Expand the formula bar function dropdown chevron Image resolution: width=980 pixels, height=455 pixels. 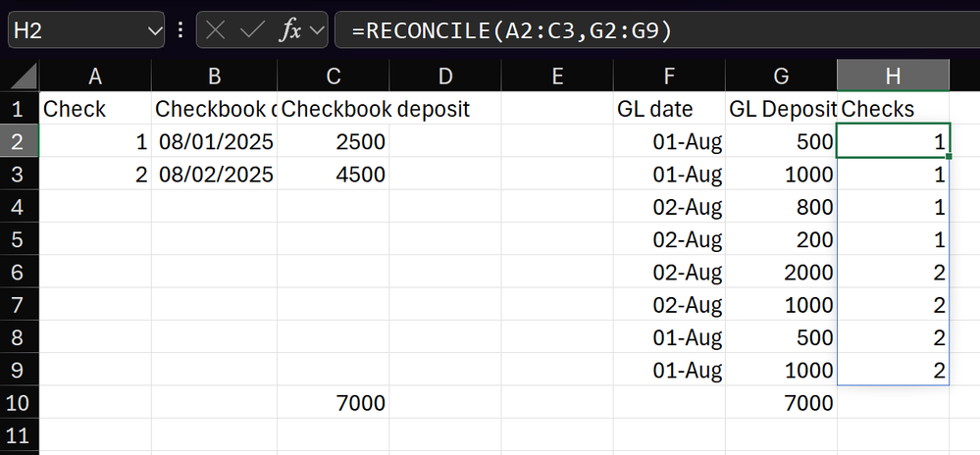coord(317,30)
